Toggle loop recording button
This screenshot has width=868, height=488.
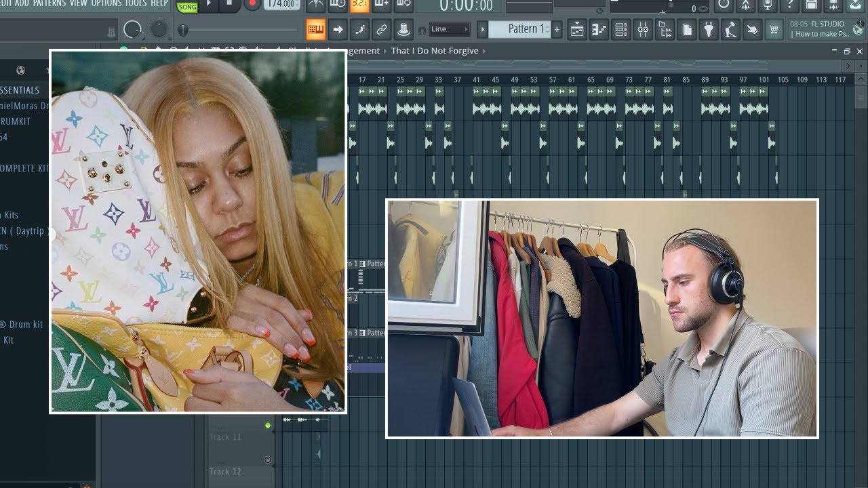(403, 5)
